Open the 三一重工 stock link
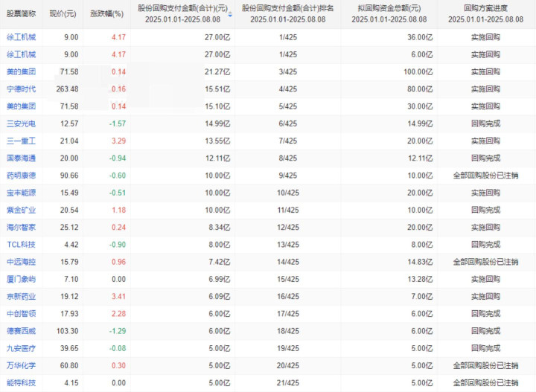This screenshot has width=536, height=392. (x=21, y=141)
